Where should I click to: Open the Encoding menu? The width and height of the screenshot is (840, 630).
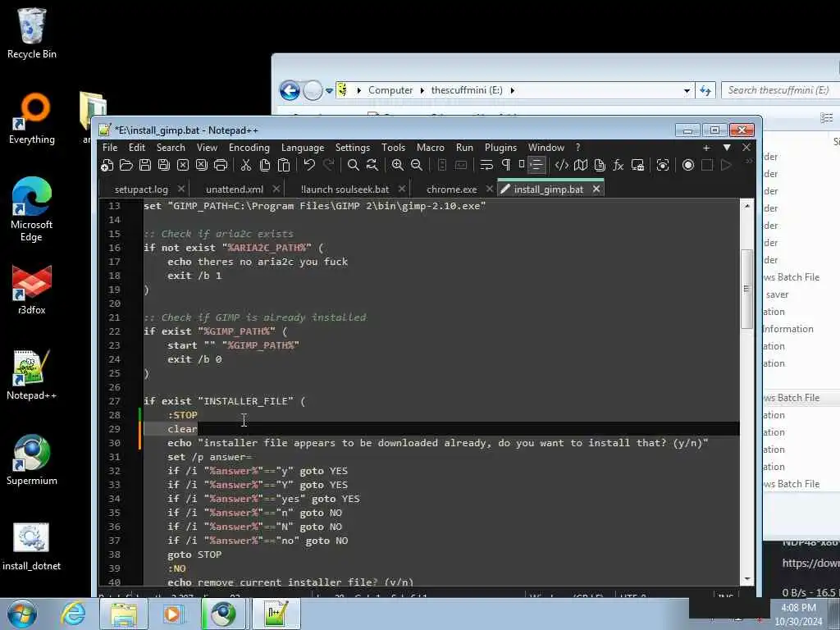click(x=249, y=148)
